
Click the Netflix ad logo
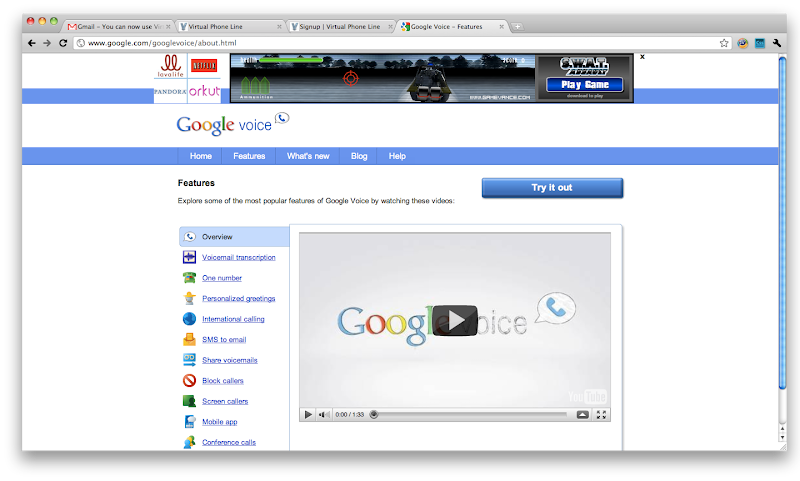[204, 66]
